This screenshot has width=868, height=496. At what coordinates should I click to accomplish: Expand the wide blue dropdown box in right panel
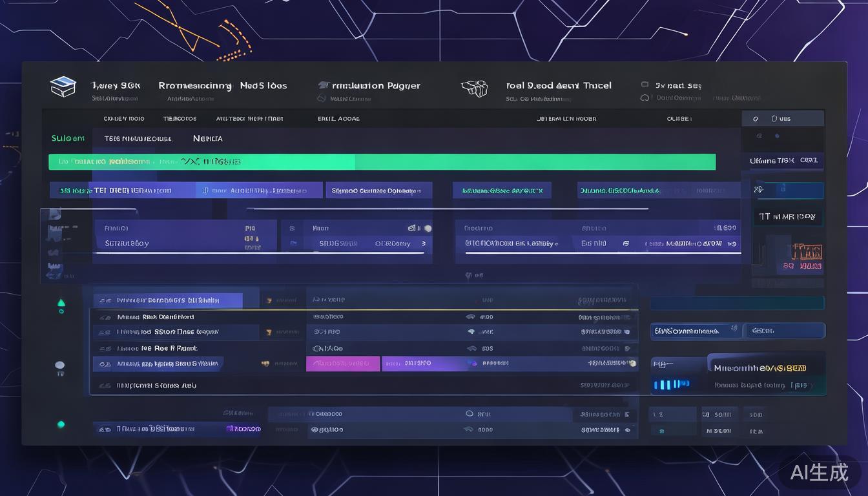(x=696, y=331)
